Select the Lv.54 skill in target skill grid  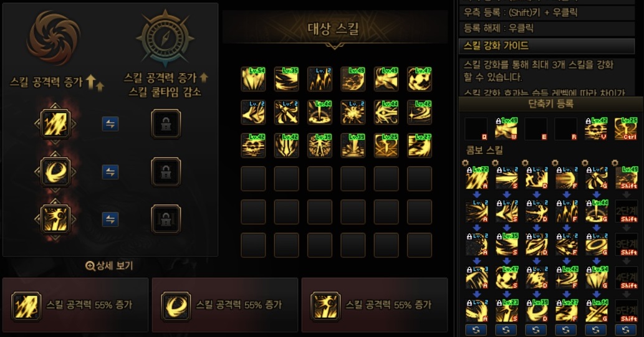pos(253,79)
